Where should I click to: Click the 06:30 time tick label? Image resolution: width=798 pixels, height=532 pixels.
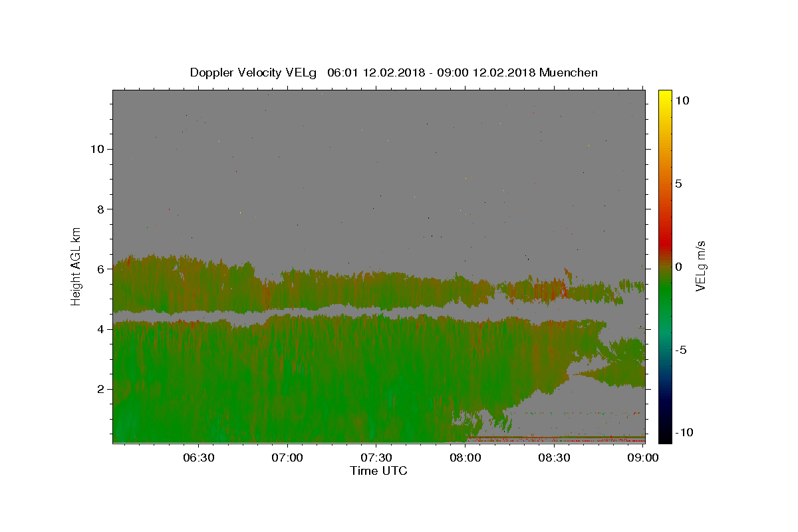[x=198, y=458]
